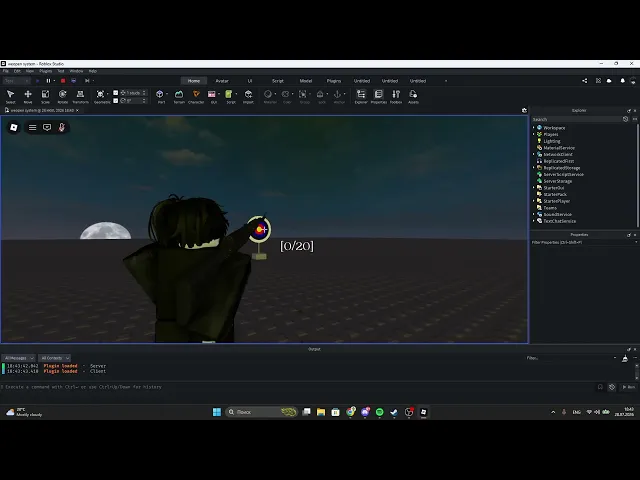Viewport: 640px width, 480px height.
Task: Click the cloud icon in the top bar
Action: pyautogui.click(x=609, y=81)
